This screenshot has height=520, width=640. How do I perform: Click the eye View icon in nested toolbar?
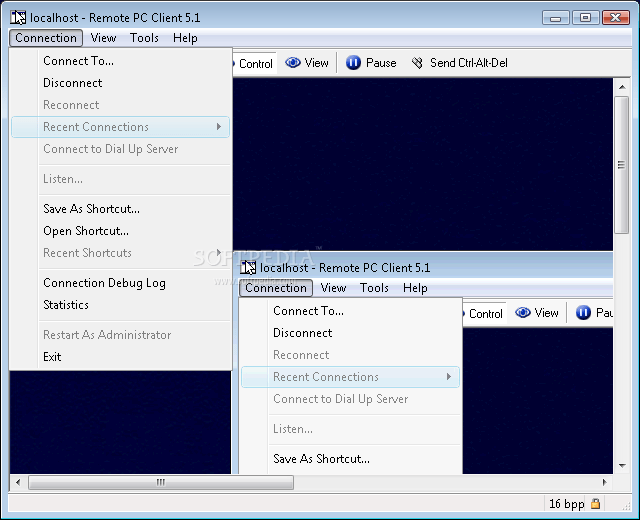tap(523, 313)
